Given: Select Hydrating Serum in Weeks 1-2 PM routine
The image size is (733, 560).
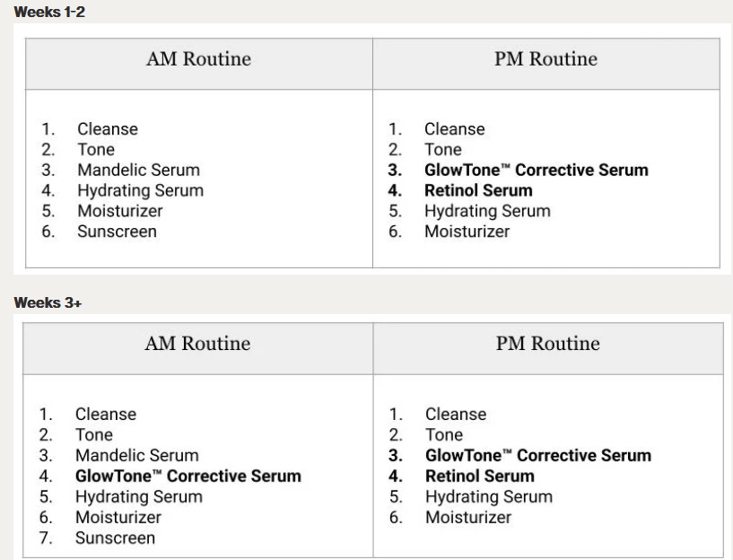Looking at the screenshot, I should (487, 211).
